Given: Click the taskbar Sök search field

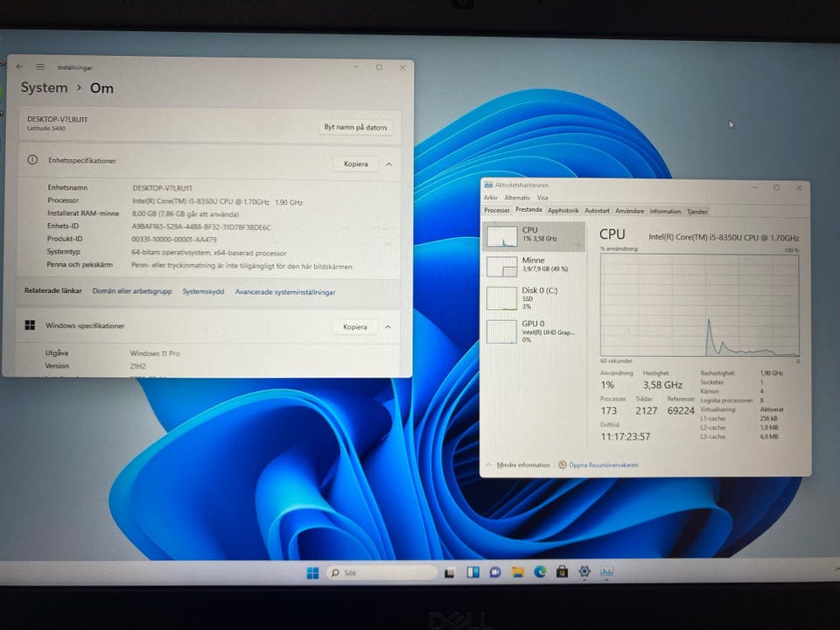Looking at the screenshot, I should [381, 573].
